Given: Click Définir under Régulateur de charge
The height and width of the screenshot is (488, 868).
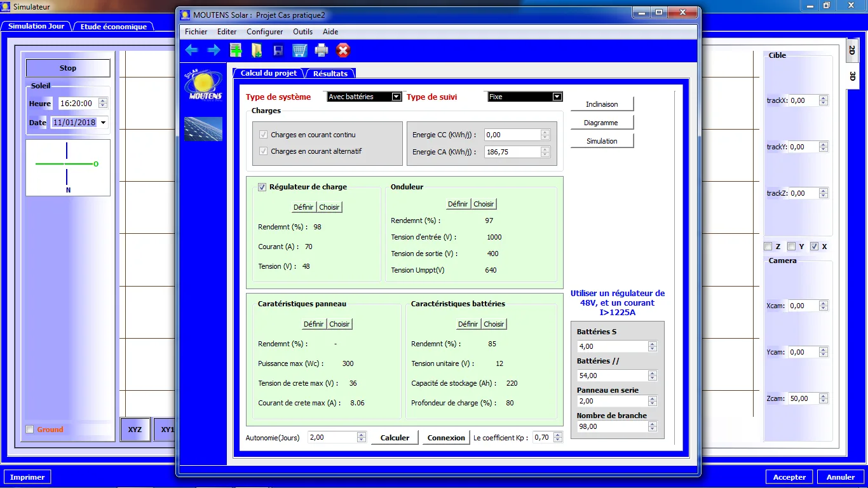Looking at the screenshot, I should point(303,207).
